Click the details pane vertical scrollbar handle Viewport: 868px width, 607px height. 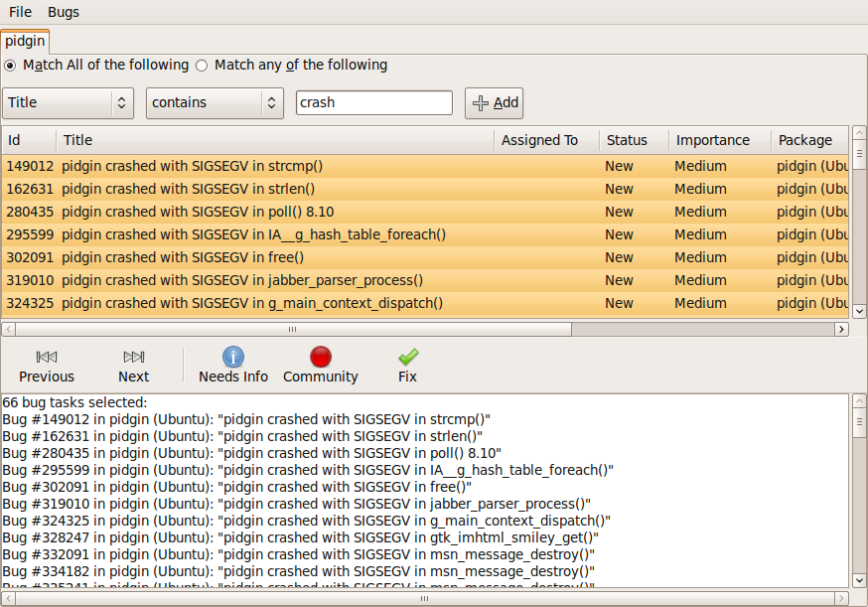[x=859, y=421]
